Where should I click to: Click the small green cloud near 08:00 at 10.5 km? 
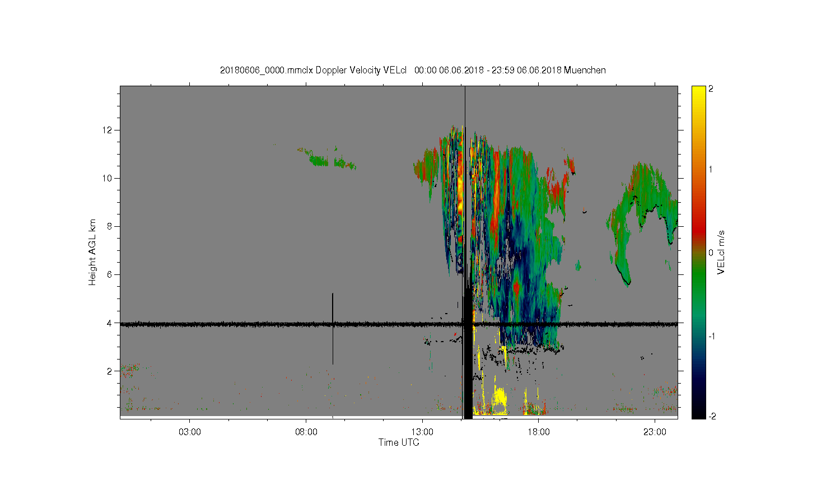click(x=320, y=161)
